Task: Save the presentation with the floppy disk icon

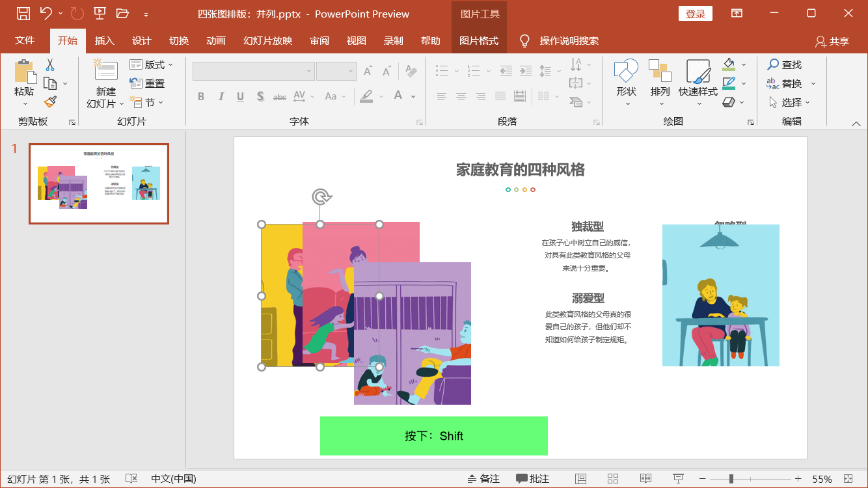Action: (23, 13)
